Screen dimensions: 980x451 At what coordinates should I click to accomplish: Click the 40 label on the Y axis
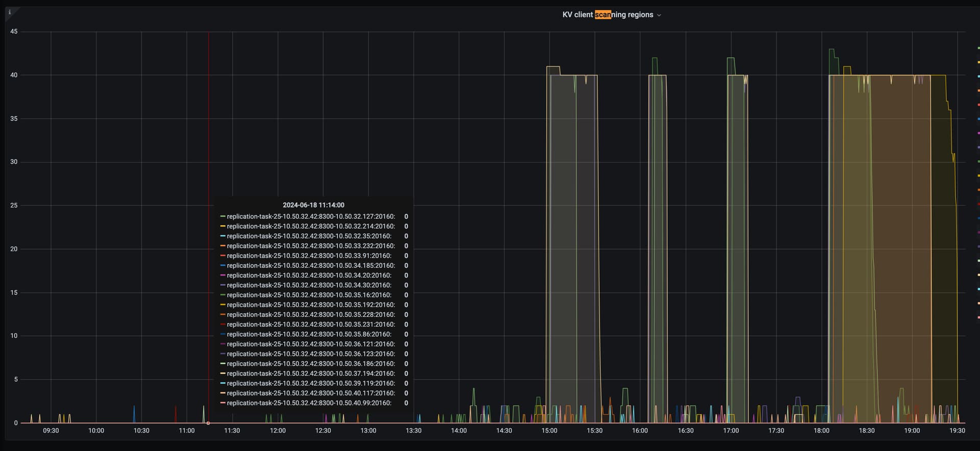pyautogui.click(x=14, y=75)
